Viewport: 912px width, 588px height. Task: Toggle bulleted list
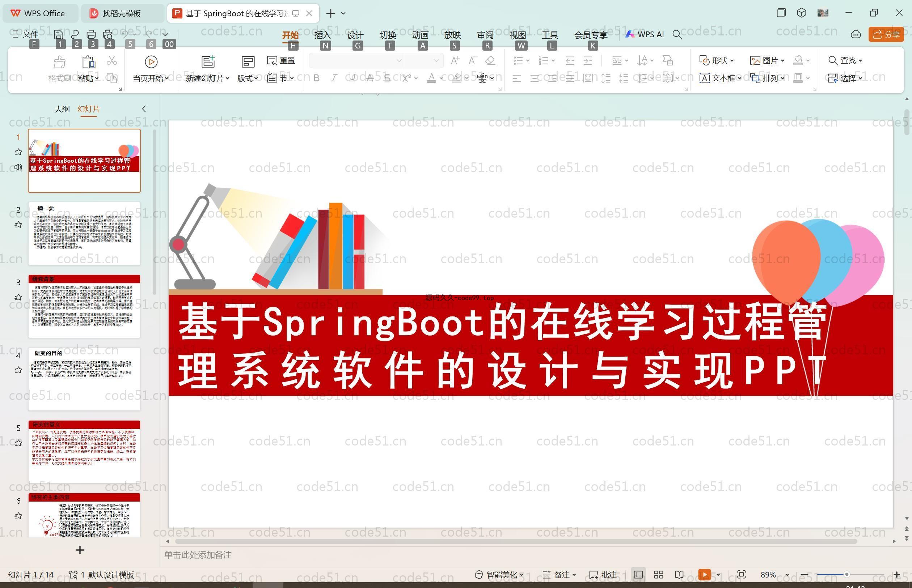tap(518, 60)
